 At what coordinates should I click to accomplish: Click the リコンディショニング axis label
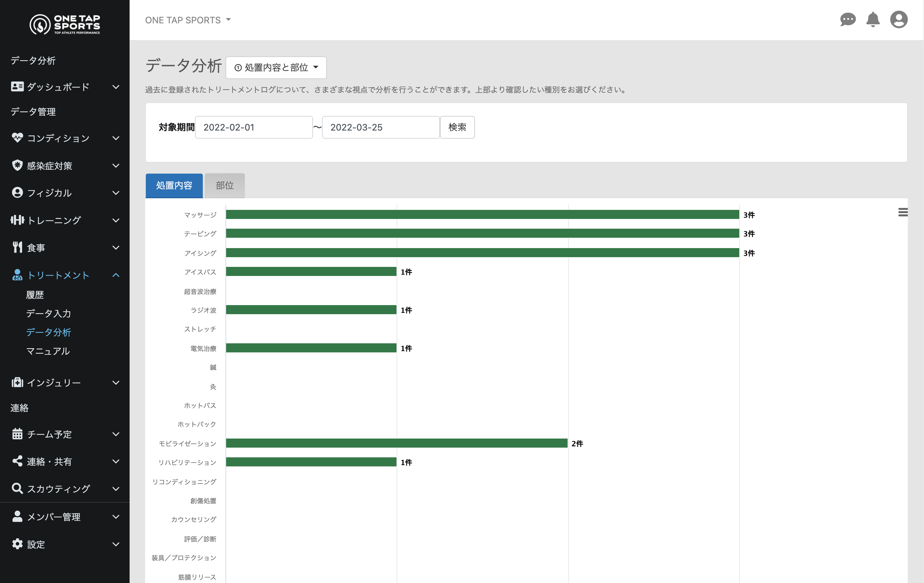(x=184, y=482)
